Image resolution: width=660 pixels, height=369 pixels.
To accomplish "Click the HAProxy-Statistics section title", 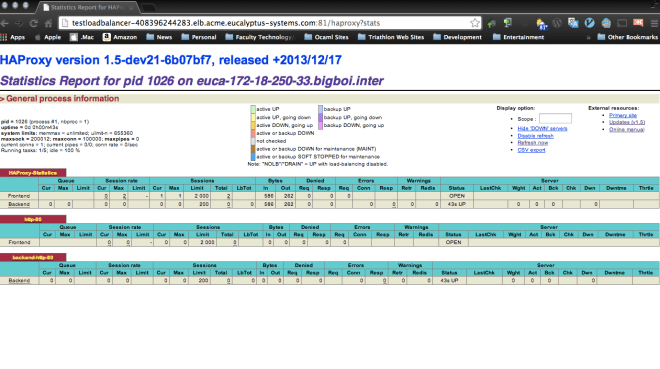I will click(33, 173).
